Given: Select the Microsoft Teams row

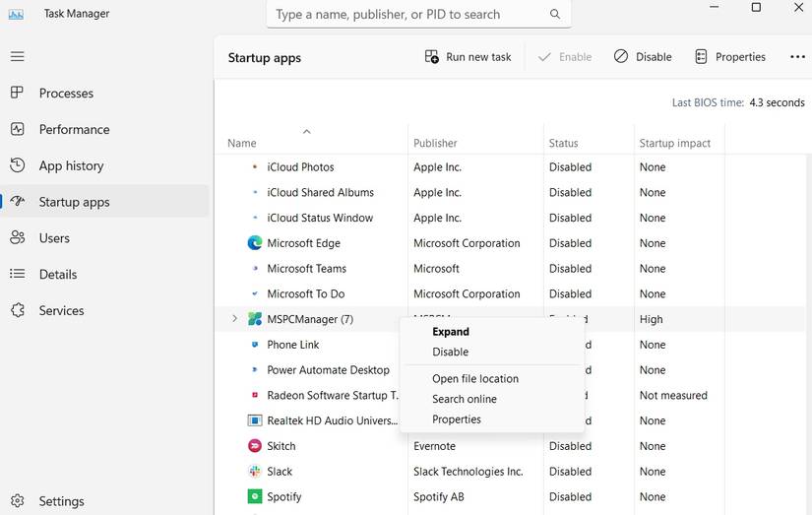Looking at the screenshot, I should pos(510,269).
